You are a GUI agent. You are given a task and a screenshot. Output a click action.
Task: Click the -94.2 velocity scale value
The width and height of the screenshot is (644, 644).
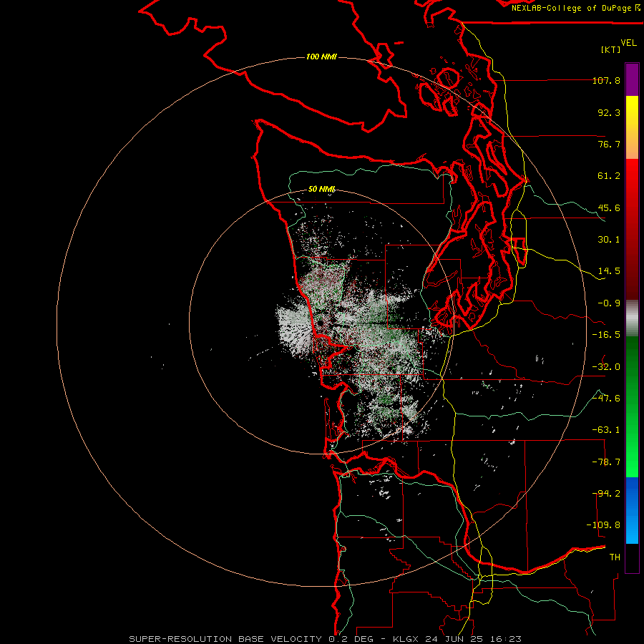(x=606, y=494)
